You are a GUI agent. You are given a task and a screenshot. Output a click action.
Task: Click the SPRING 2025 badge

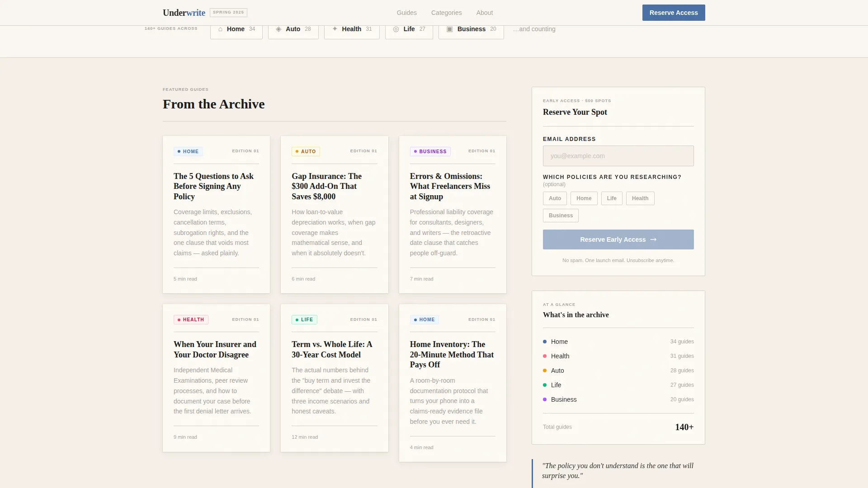[228, 13]
